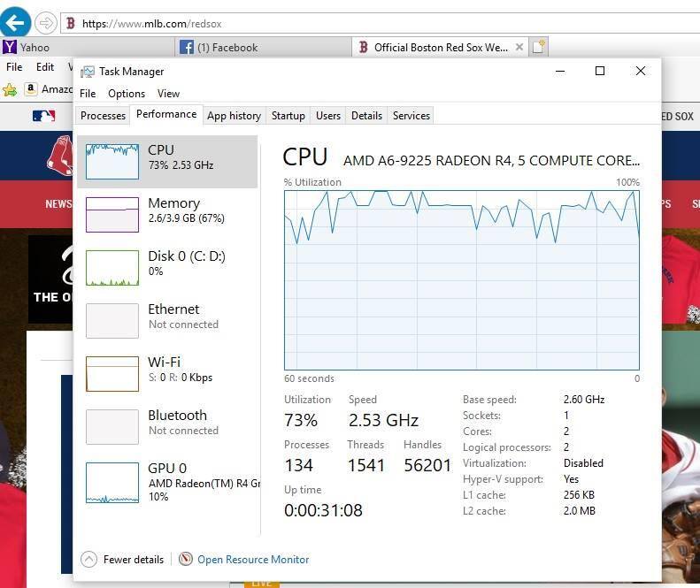Viewport: 700px width, 588px height.
Task: Open the Options menu in Task Manager
Action: tap(127, 93)
